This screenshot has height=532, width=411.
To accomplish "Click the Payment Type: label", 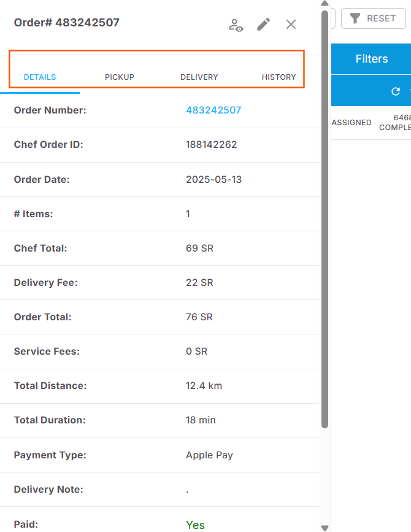I will [50, 455].
